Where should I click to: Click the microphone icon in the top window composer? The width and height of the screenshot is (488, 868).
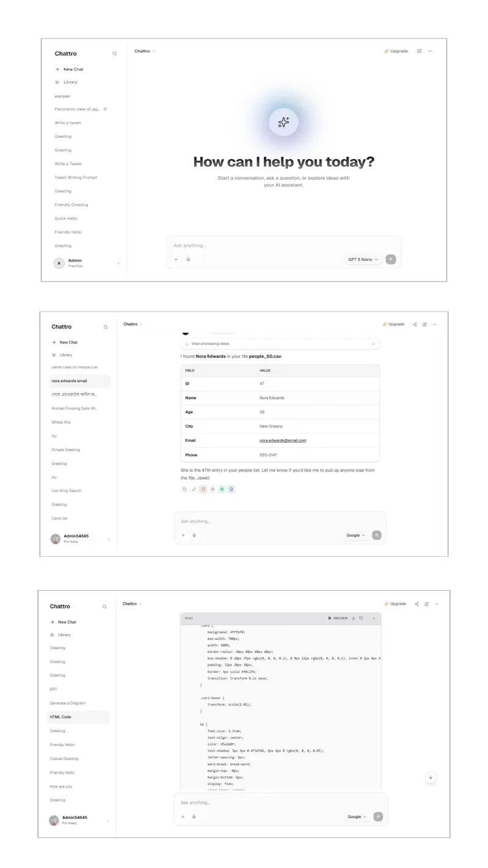click(188, 260)
